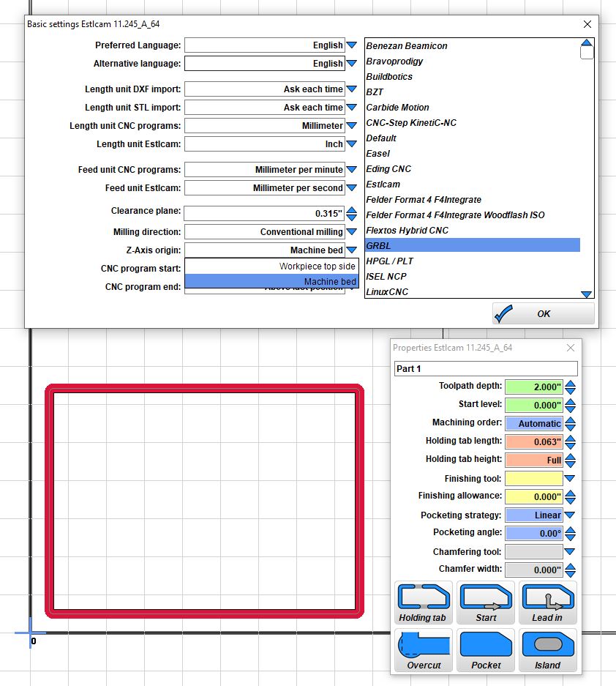Select Easel controller entry
Viewport: 616px width, 686px height.
tap(473, 154)
